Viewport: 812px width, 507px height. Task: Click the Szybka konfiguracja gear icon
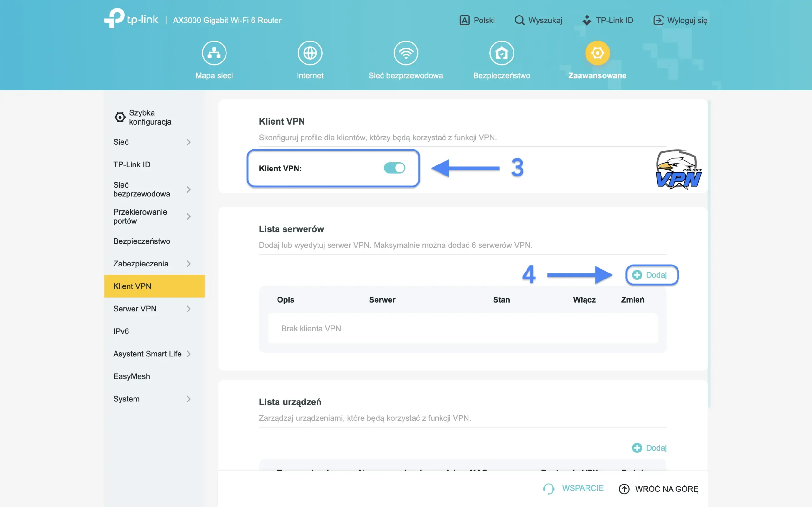click(120, 117)
